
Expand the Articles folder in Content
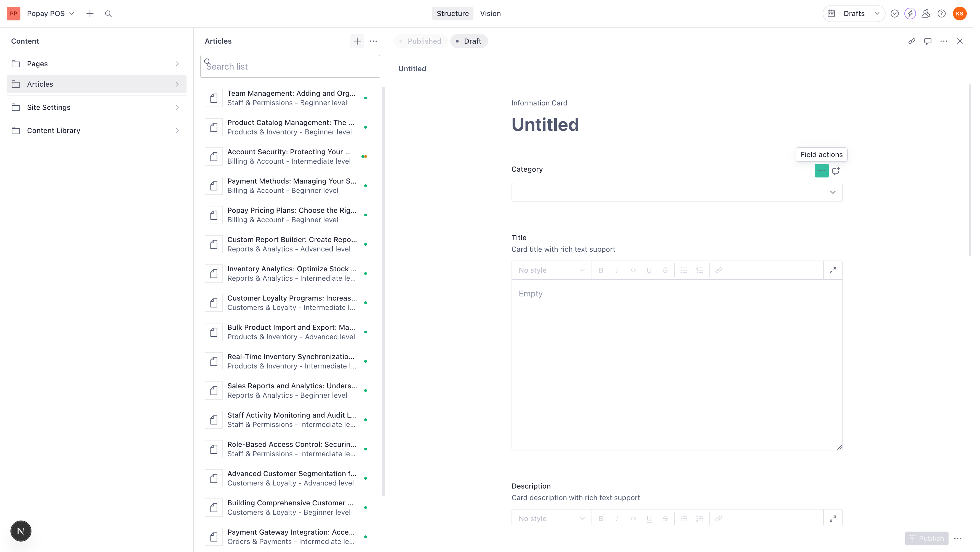pyautogui.click(x=96, y=84)
